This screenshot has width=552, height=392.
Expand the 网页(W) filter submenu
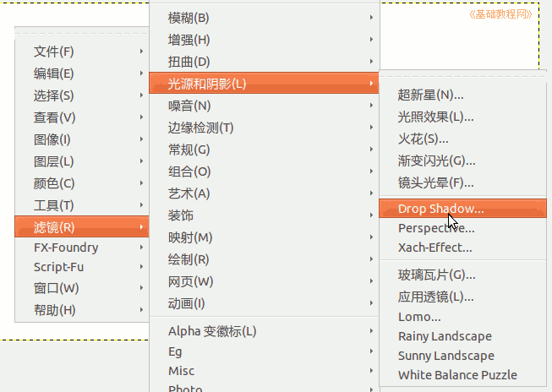click(x=264, y=281)
